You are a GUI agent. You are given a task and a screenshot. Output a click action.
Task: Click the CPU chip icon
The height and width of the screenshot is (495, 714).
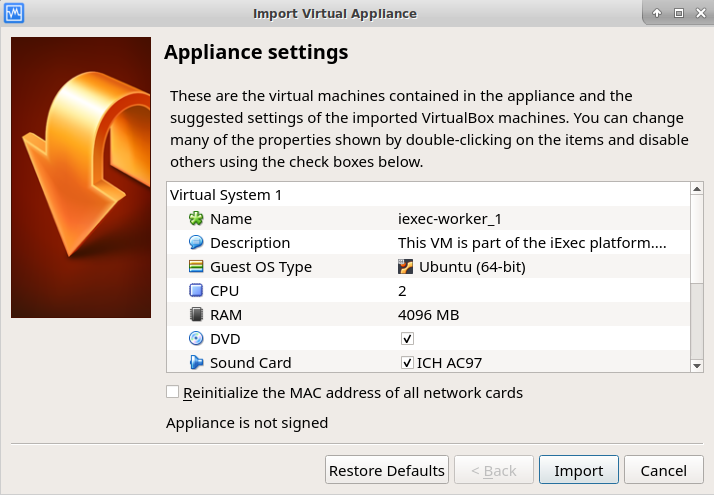tap(196, 291)
